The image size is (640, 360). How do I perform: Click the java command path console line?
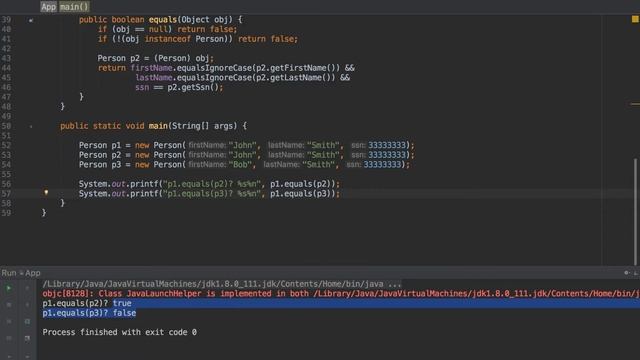click(222, 284)
